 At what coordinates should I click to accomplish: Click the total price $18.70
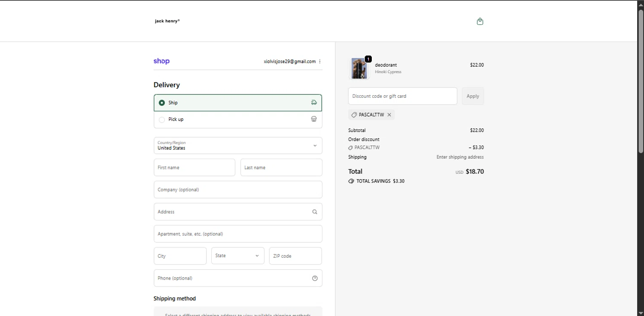tap(475, 172)
